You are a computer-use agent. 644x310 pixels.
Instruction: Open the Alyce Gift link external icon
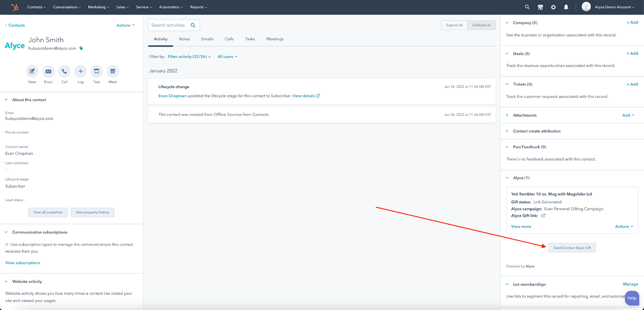pos(543,216)
